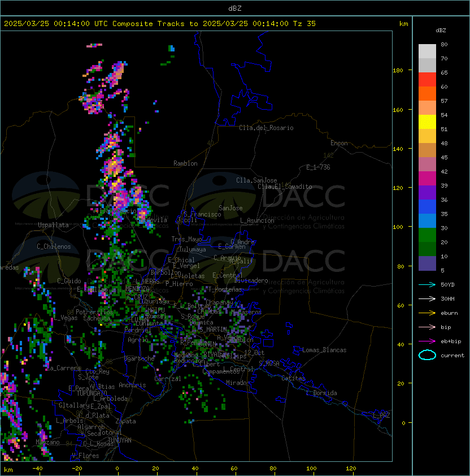Click the 'Zapata' map label
Image resolution: width=470 pixels, height=476 pixels.
(125, 421)
